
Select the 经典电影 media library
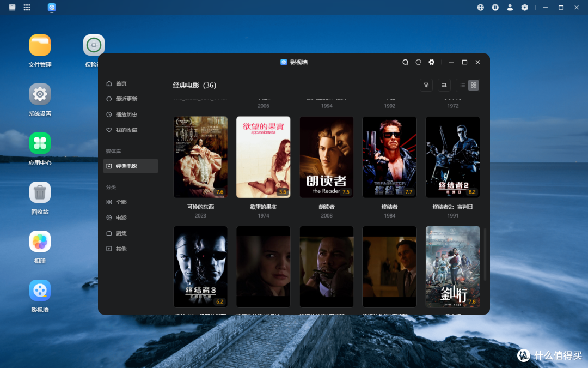pos(131,166)
